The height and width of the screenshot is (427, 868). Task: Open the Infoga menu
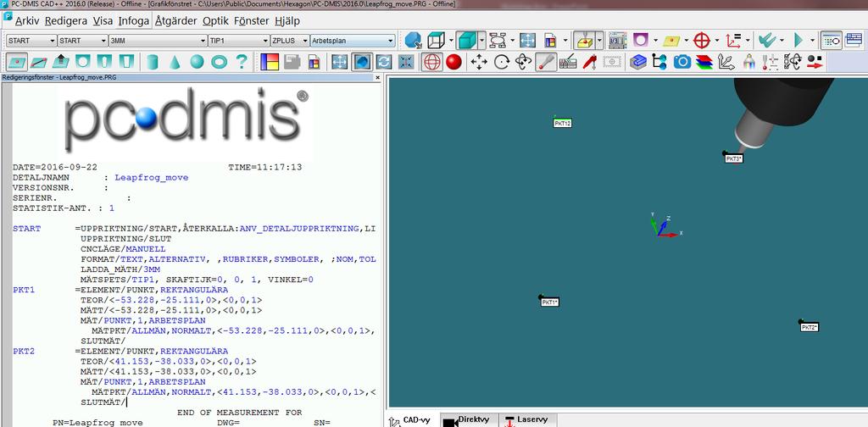[133, 21]
